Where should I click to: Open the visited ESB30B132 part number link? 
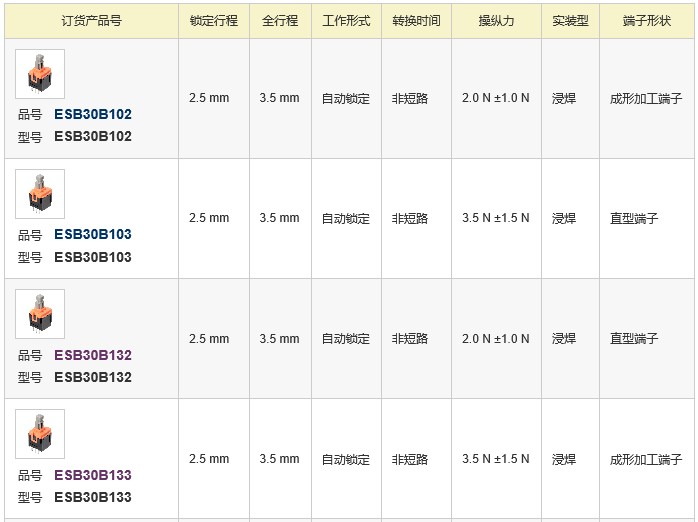coord(93,355)
